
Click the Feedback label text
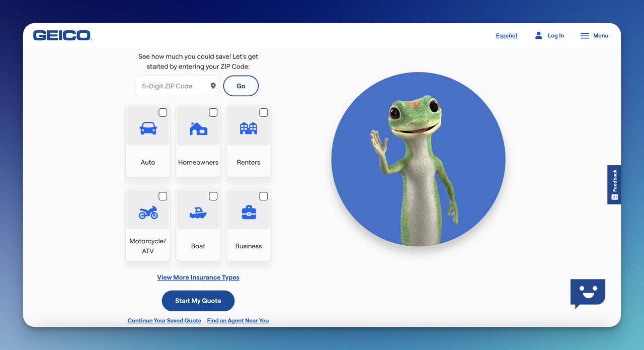[x=615, y=180]
